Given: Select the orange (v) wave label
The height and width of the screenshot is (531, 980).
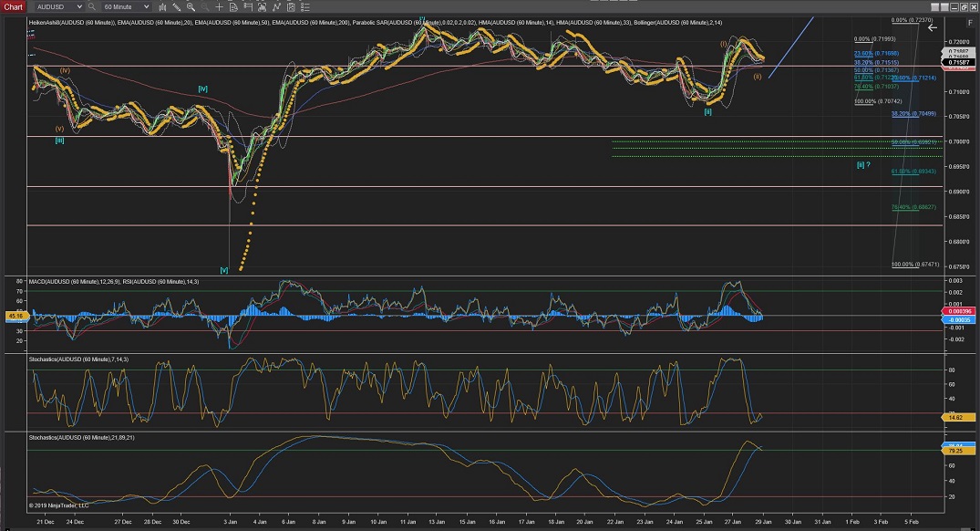Looking at the screenshot, I should click(59, 129).
